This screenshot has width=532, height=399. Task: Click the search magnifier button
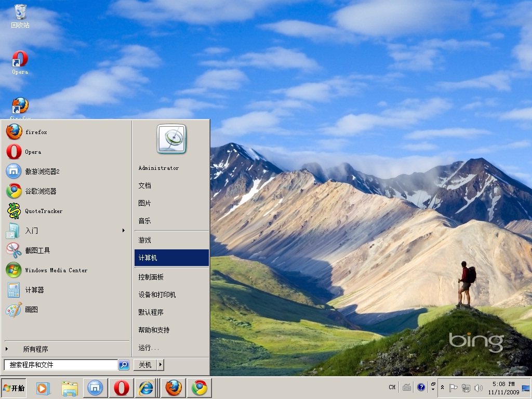(x=124, y=365)
